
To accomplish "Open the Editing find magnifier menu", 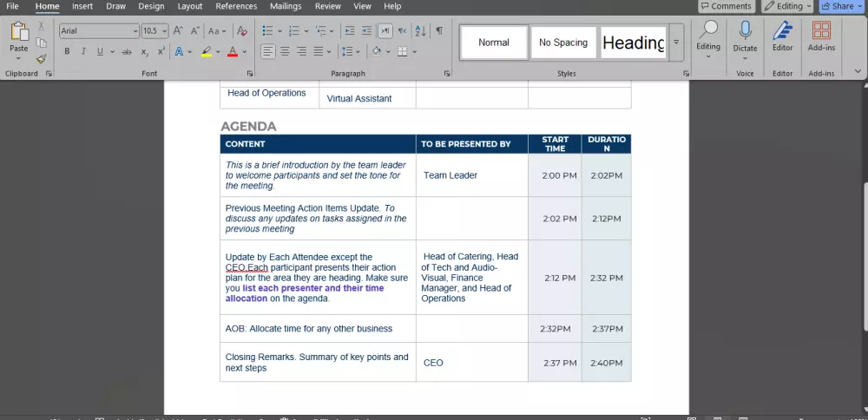I will (708, 37).
